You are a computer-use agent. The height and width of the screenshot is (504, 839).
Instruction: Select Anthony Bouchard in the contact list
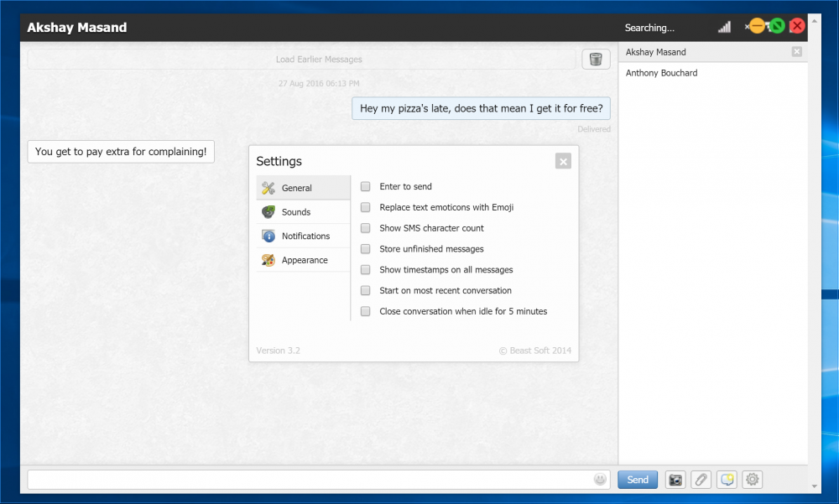pos(661,73)
